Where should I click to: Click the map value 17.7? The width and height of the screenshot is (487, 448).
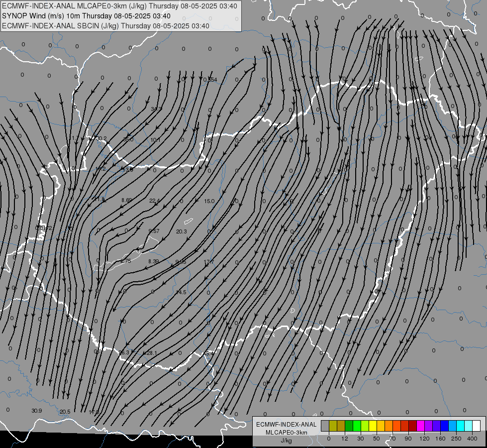coord(209,262)
